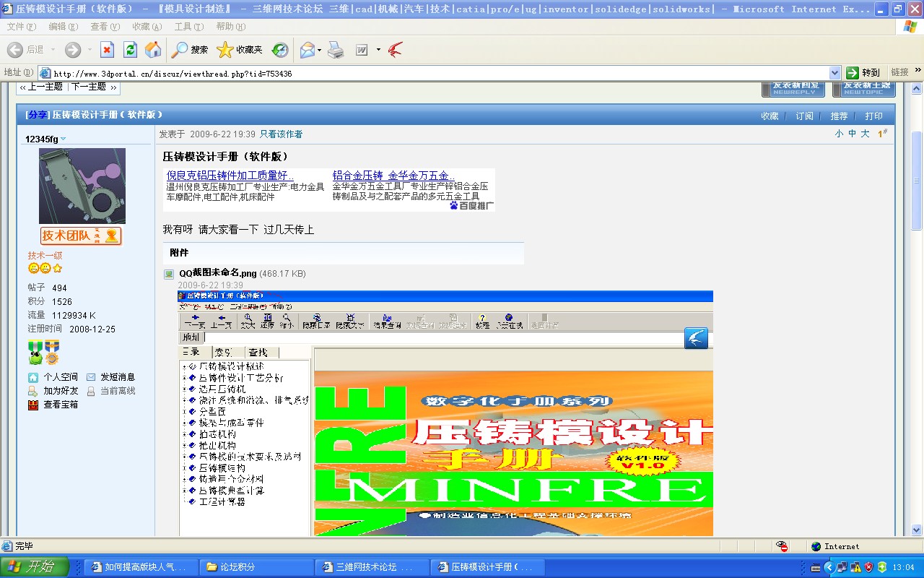
Task: Open the 收藏 menu
Action: pos(147,27)
